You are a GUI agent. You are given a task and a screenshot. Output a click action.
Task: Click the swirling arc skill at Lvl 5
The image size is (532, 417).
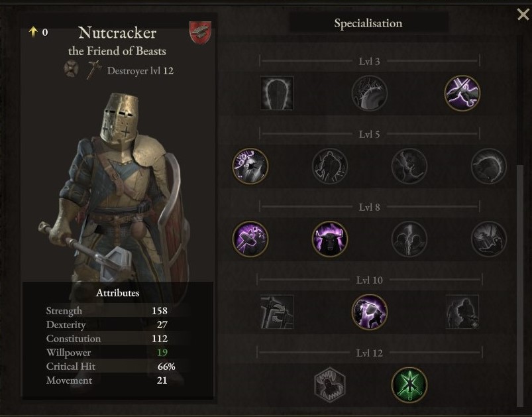pos(488,166)
